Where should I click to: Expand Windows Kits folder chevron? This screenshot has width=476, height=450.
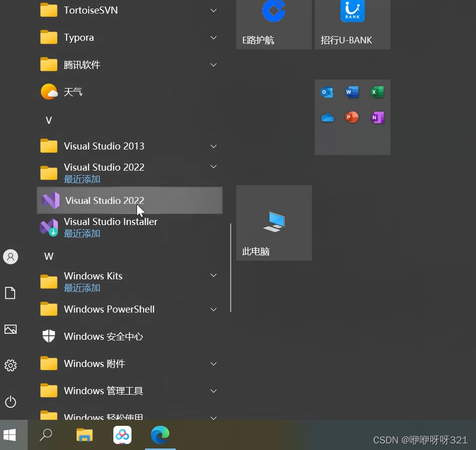click(214, 275)
